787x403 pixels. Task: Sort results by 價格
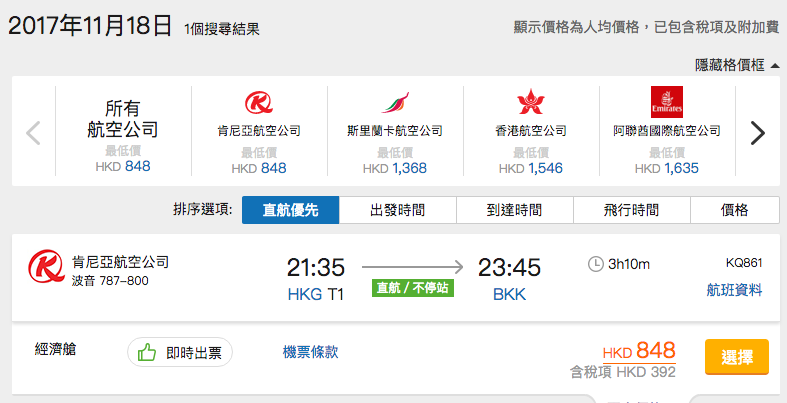735,210
